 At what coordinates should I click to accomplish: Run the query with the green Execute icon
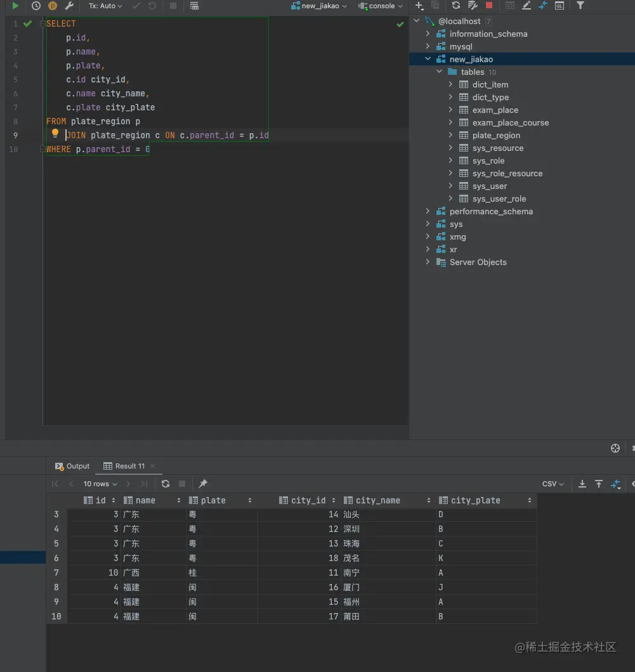pyautogui.click(x=15, y=6)
